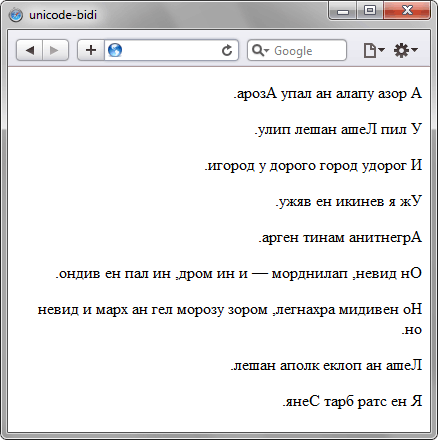Click the line "улип лешан ашеЛ пил У"

338,129
